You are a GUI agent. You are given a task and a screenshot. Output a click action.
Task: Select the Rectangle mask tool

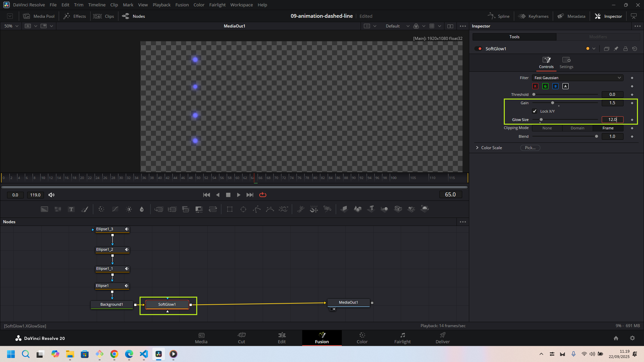[x=230, y=209]
